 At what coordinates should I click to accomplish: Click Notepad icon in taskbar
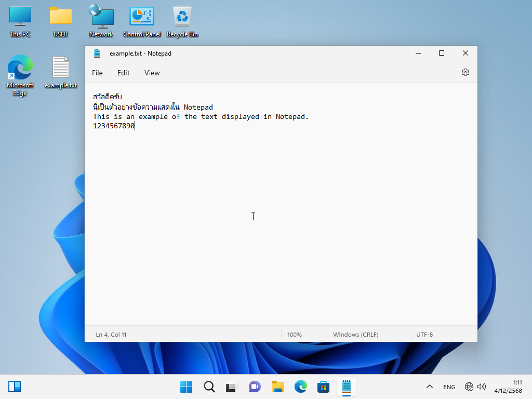pos(346,387)
